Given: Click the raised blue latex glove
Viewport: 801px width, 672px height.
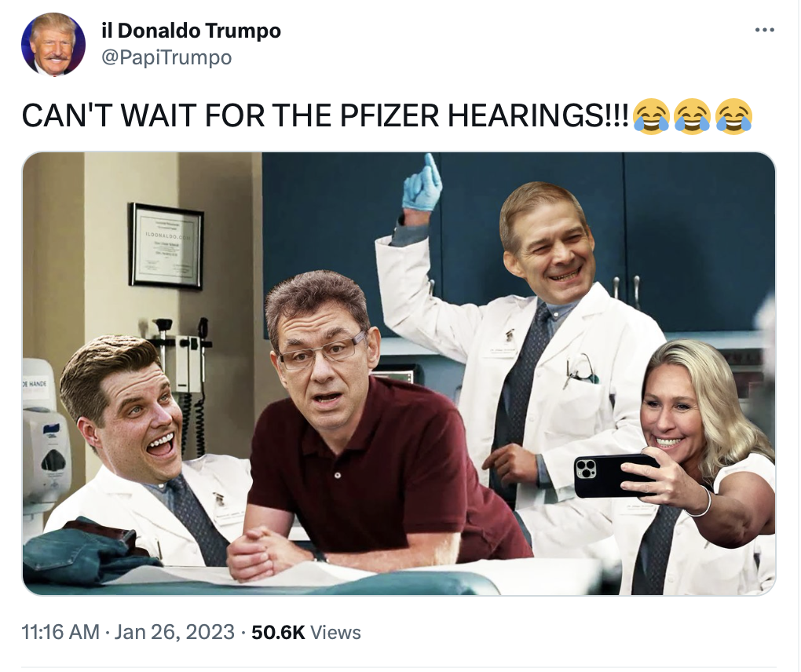Looking at the screenshot, I should 423,184.
